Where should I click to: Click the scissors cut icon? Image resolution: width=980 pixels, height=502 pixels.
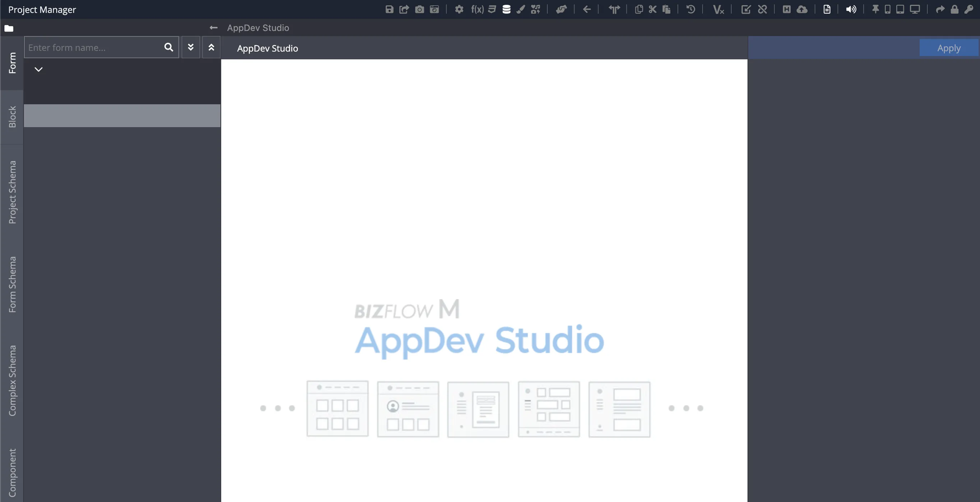click(652, 9)
